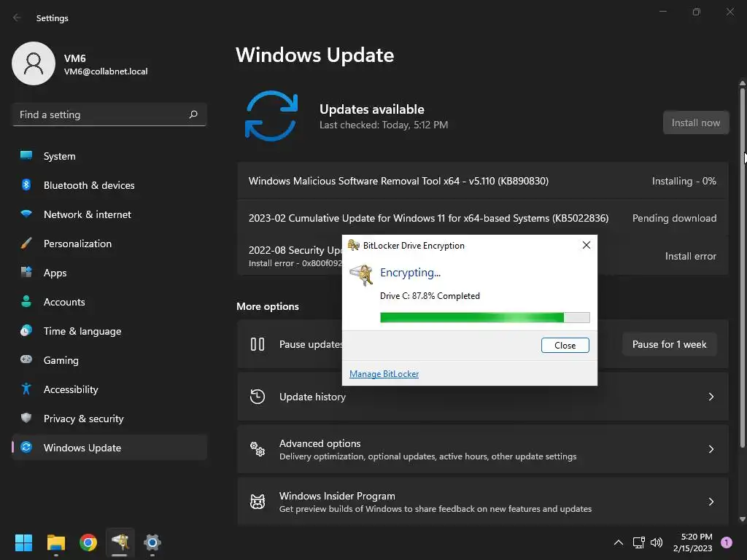Click Malicious Software Removal Tool update row
This screenshot has width=747, height=560.
[x=483, y=181]
